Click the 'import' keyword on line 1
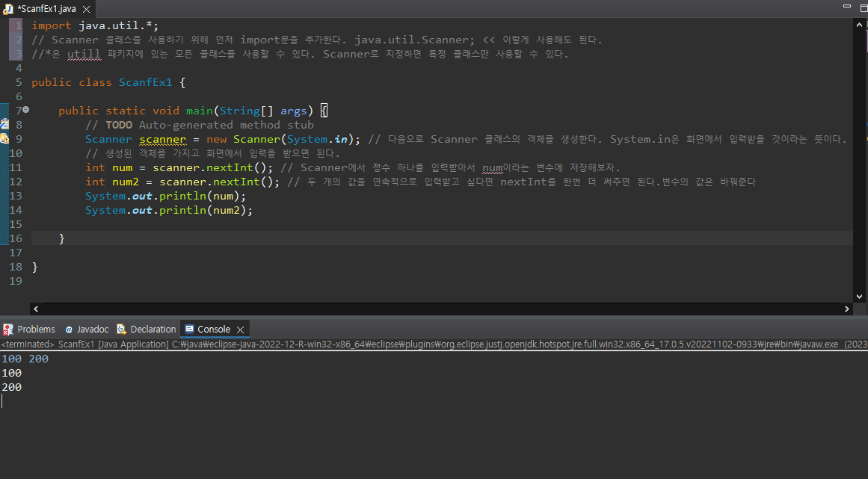 [x=52, y=25]
